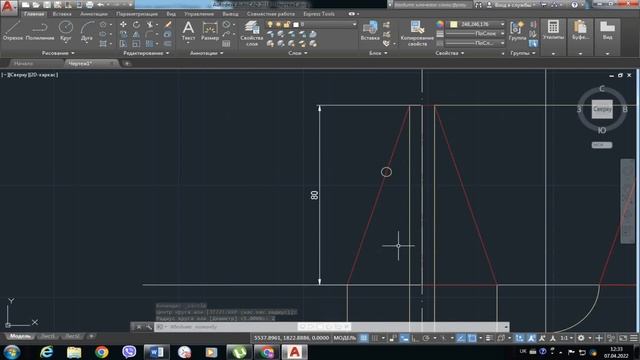Select the Отрезок (Line) tool
640x360 pixels.
point(12,31)
